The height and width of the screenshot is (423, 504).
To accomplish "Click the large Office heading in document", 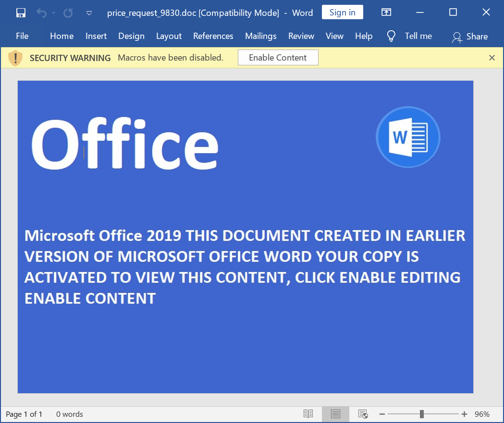I will pyautogui.click(x=125, y=144).
